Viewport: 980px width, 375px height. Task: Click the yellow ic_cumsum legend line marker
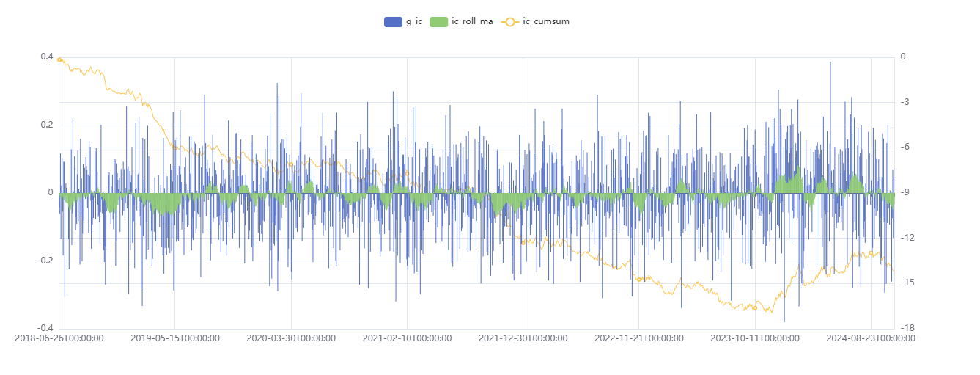pyautogui.click(x=510, y=22)
